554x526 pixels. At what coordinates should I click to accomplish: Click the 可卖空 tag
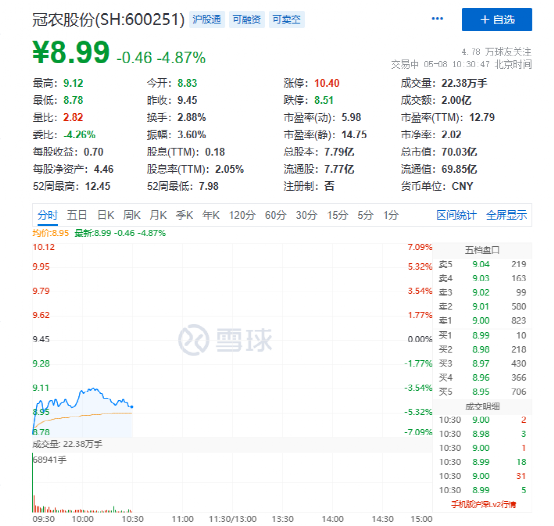pos(287,19)
